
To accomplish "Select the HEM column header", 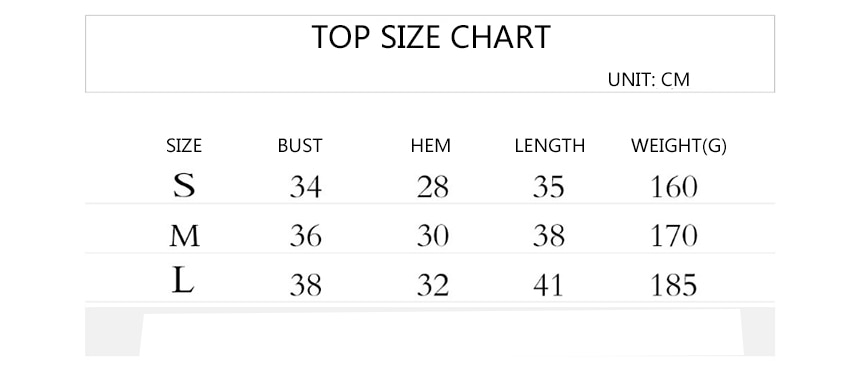I will point(430,146).
